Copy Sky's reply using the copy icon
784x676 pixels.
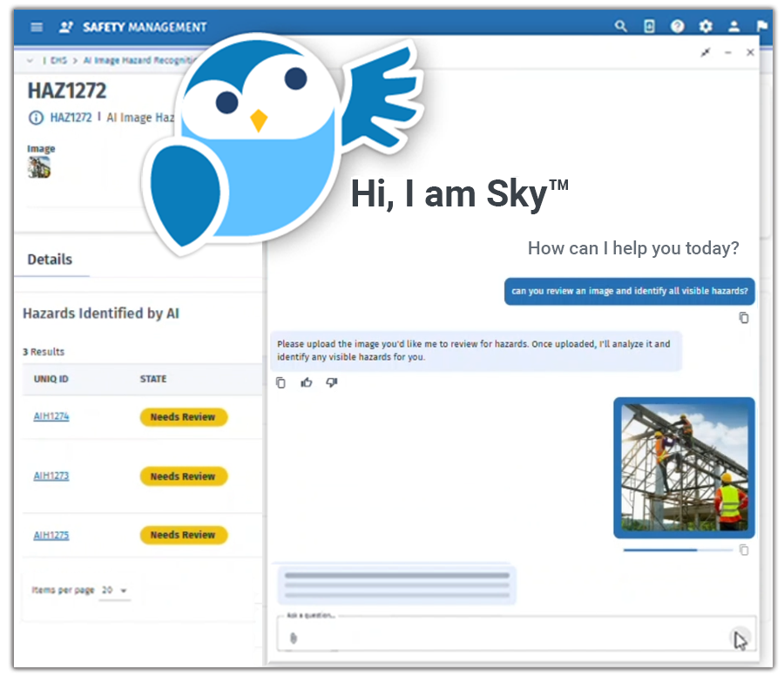280,382
